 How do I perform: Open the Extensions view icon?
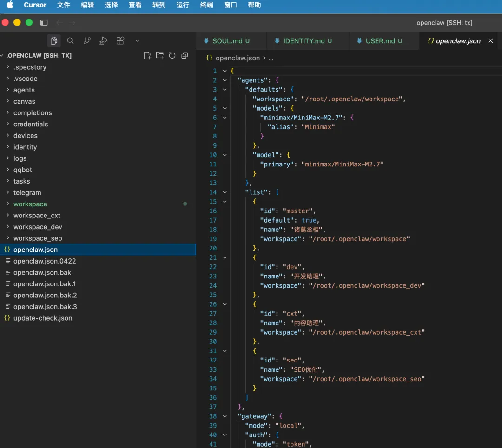(x=120, y=41)
